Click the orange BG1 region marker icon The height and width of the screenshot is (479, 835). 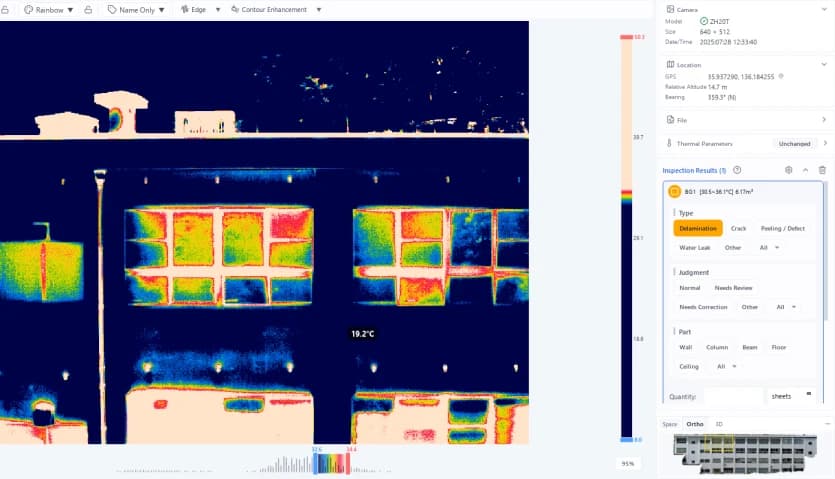pos(674,191)
